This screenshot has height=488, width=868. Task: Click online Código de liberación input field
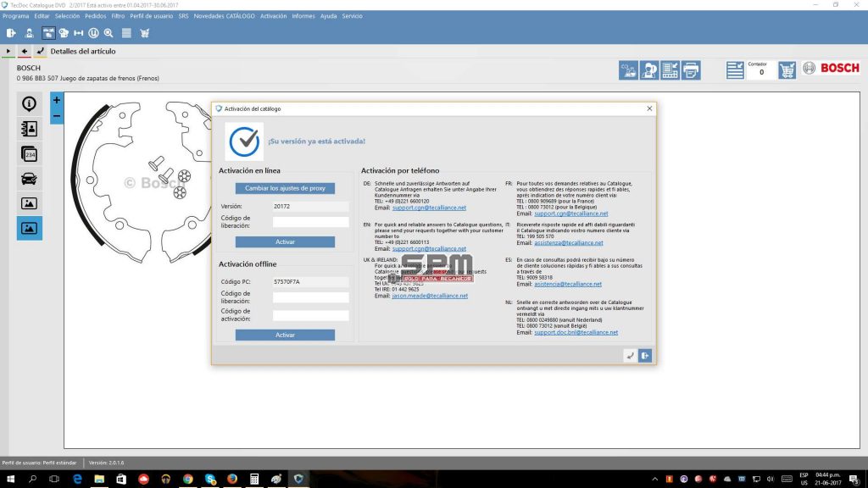coord(310,222)
